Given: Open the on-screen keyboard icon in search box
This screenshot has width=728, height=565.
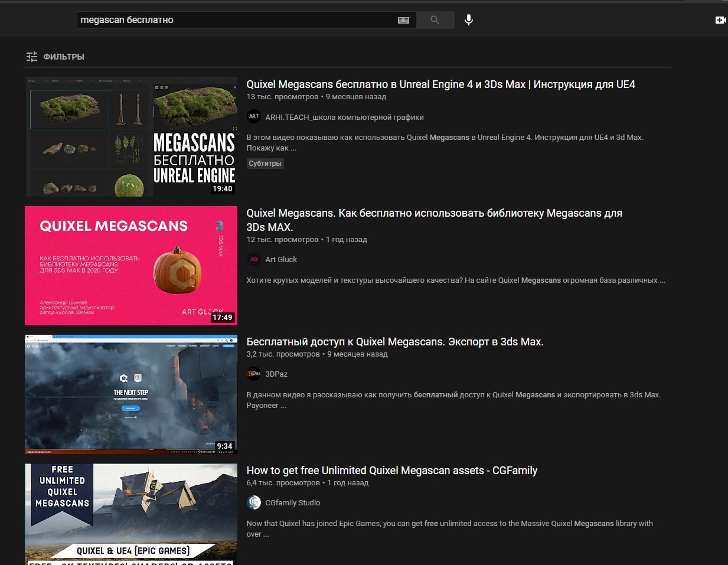Looking at the screenshot, I should [x=403, y=20].
